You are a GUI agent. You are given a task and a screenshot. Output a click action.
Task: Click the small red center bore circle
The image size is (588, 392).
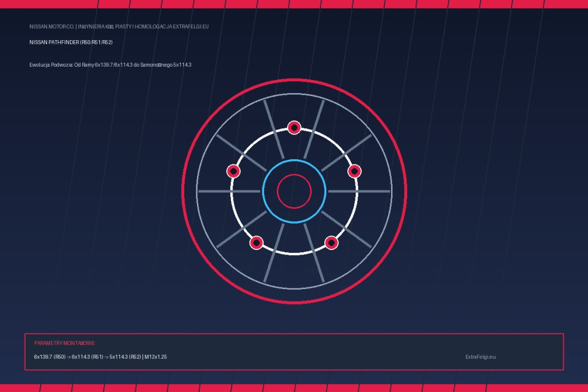294,191
